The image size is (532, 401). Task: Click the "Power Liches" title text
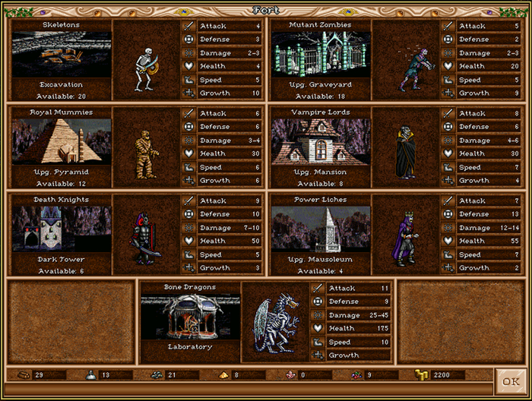(320, 200)
